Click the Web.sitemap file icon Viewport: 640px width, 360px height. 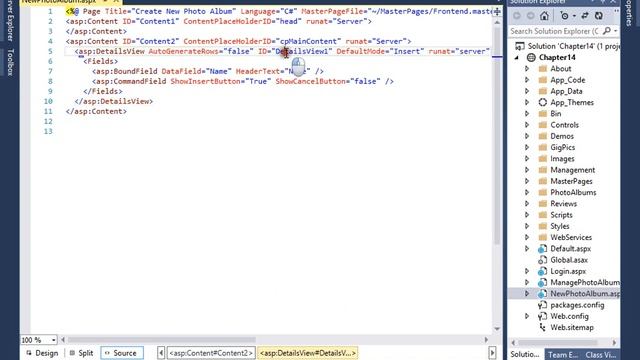click(x=542, y=327)
